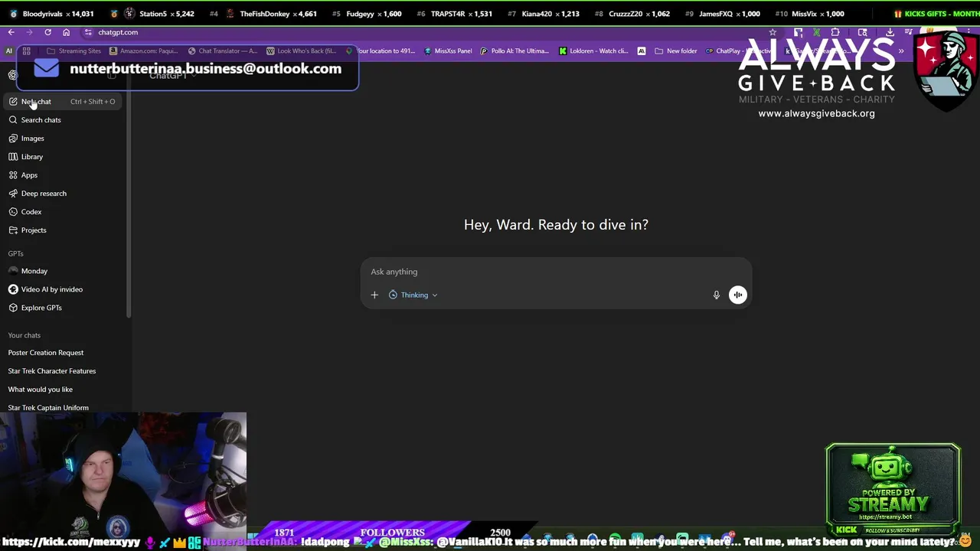Open the green X extension icon
This screenshot has height=551, width=980.
tap(817, 32)
